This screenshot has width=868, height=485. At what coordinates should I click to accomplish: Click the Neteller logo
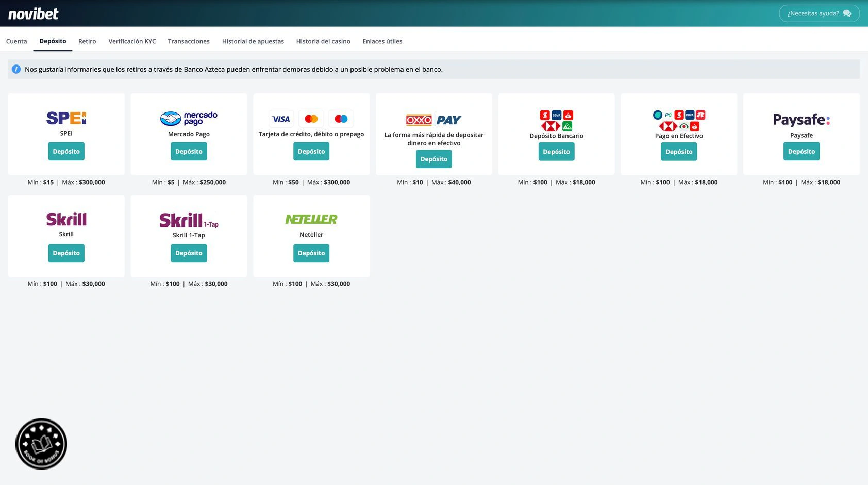click(x=311, y=219)
